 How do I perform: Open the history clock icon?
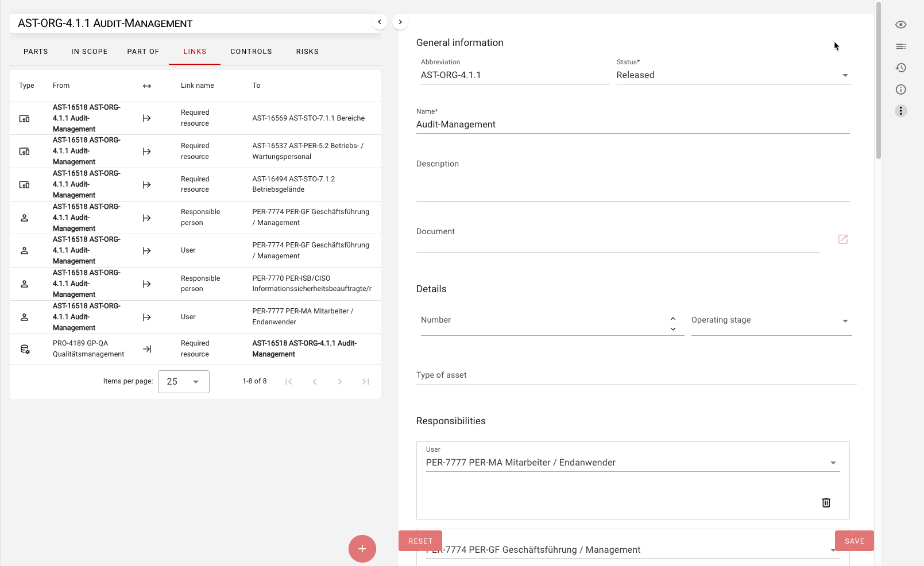[900, 68]
